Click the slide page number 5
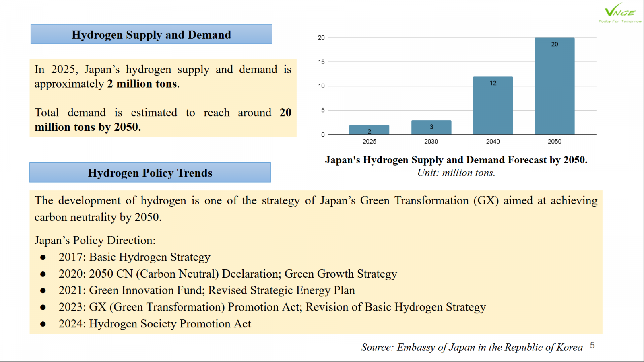Screen dimensions: 644x362 [x=592, y=346]
